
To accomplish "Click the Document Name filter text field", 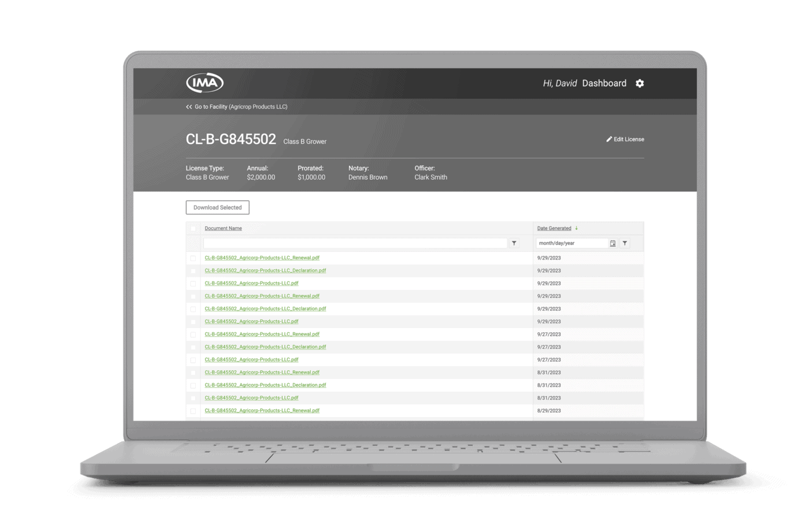I will (x=355, y=243).
